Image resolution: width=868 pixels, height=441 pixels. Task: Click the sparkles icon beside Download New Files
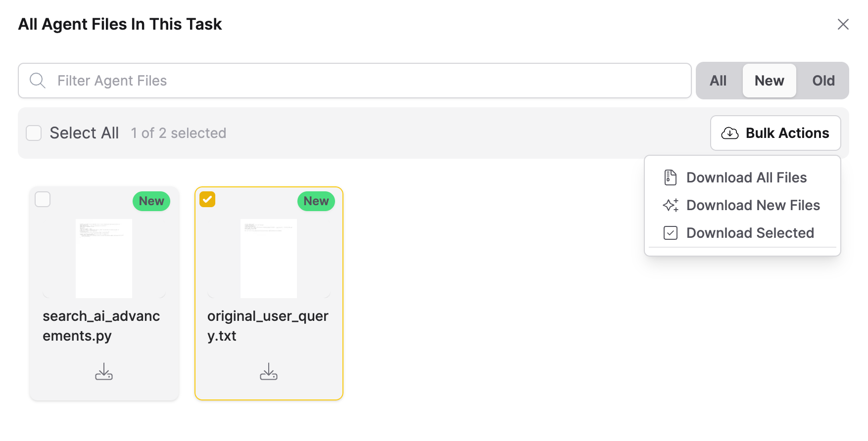671,205
